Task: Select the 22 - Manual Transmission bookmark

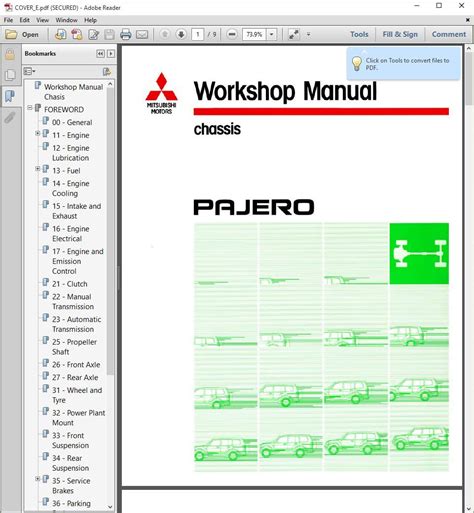Action: click(x=73, y=302)
